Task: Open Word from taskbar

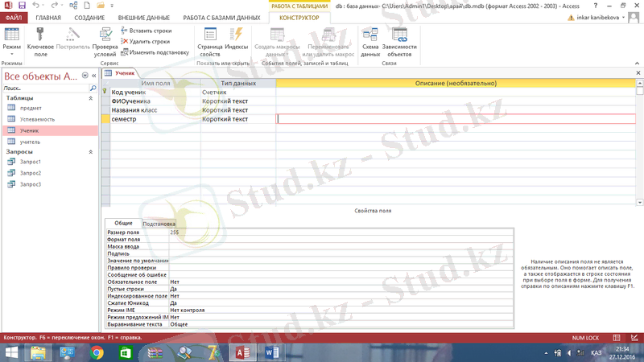Action: (x=272, y=352)
